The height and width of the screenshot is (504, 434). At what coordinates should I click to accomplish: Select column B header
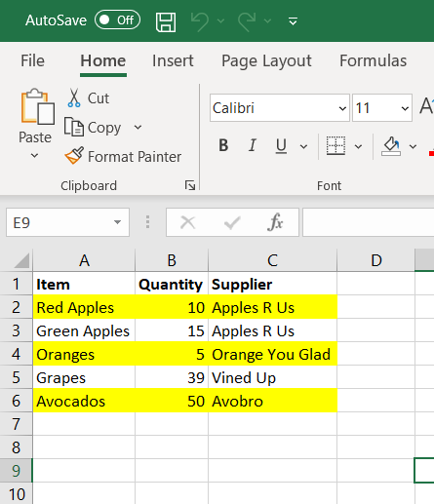coord(172,260)
